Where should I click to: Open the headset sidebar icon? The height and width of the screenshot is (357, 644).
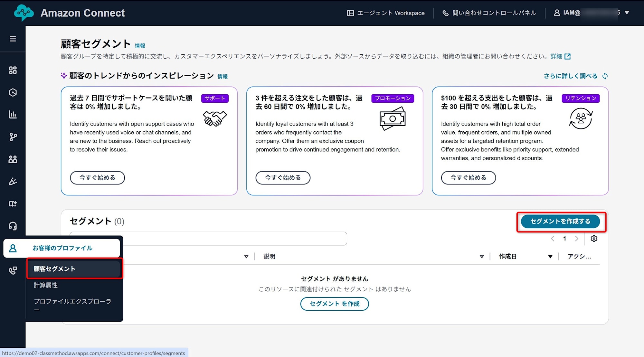(x=13, y=226)
